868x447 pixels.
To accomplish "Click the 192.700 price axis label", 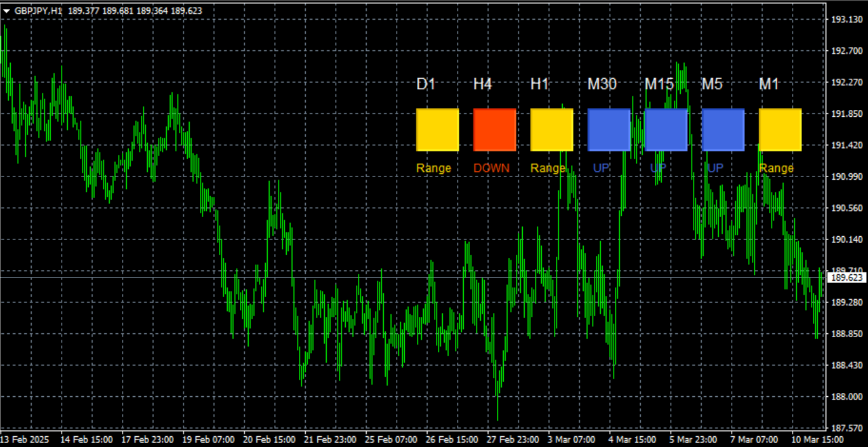I will 846,51.
